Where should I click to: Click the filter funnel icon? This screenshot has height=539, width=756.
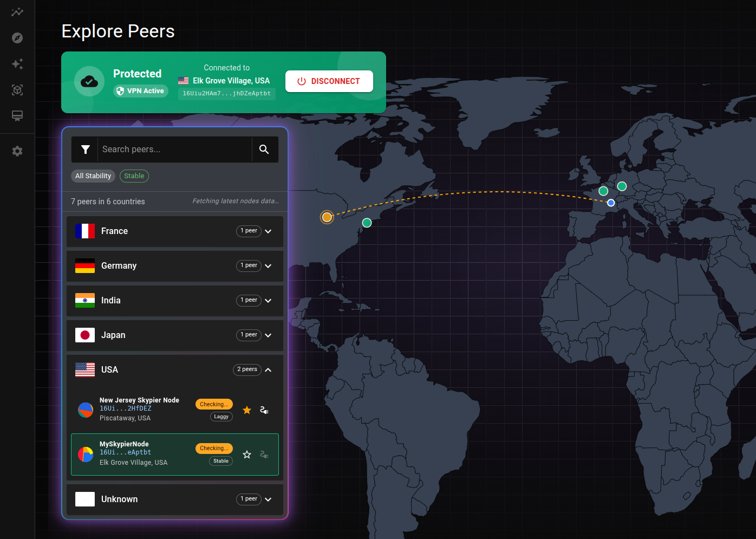(x=85, y=150)
